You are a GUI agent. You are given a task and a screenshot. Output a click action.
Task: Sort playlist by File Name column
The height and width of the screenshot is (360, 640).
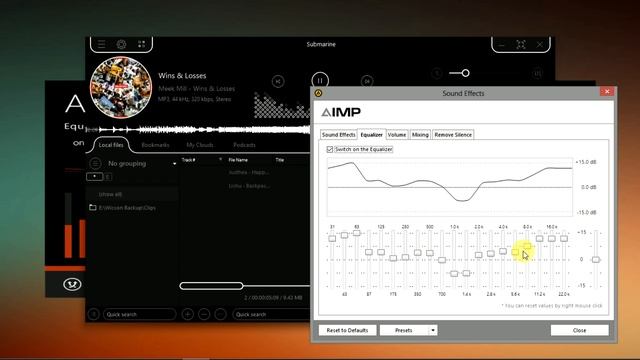tap(238, 160)
